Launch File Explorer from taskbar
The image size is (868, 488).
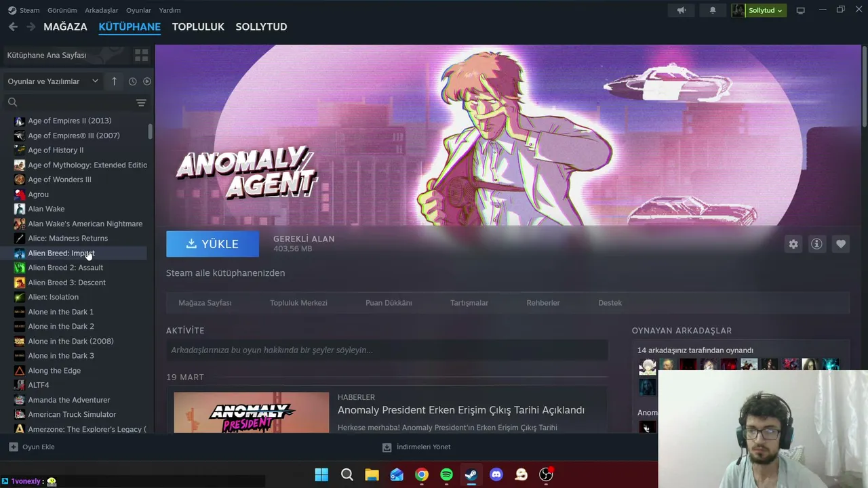pyautogui.click(x=372, y=474)
